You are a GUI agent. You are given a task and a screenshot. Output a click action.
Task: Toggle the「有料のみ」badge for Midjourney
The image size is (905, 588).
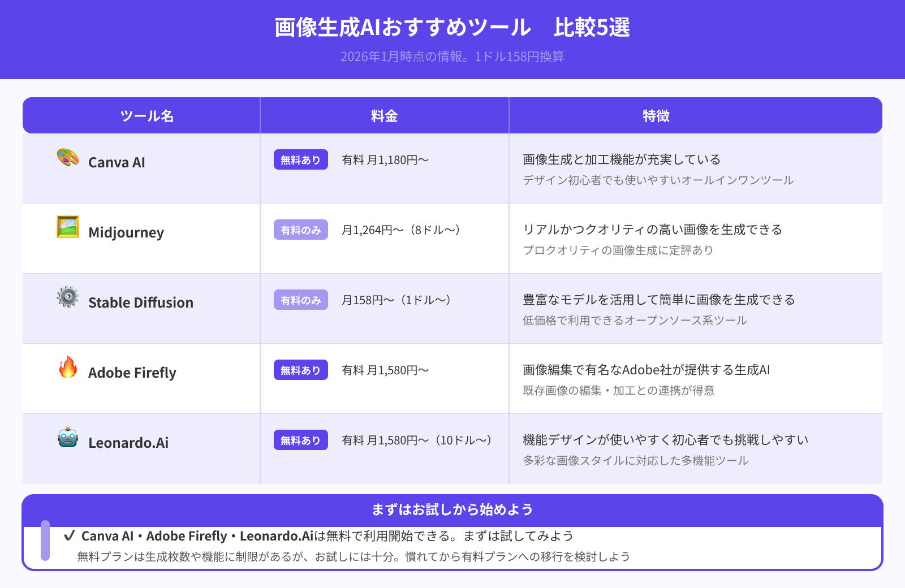[300, 230]
